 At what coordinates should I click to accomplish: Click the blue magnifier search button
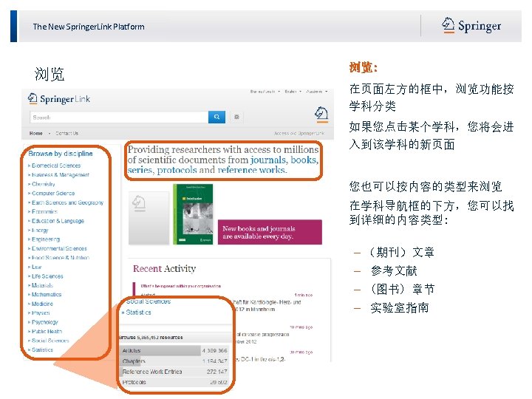tap(216, 117)
